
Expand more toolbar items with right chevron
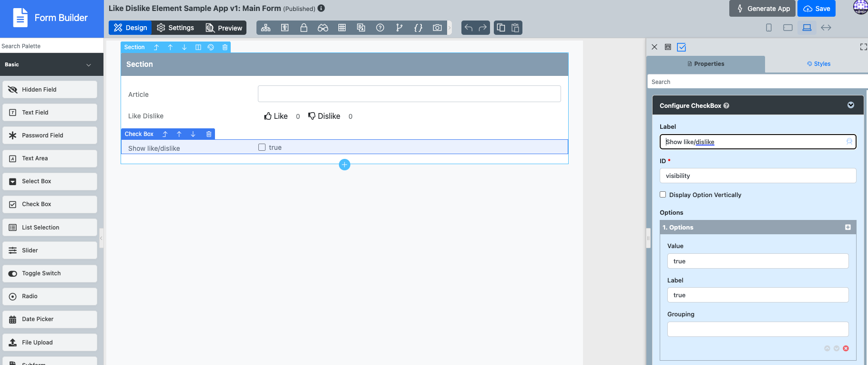449,28
